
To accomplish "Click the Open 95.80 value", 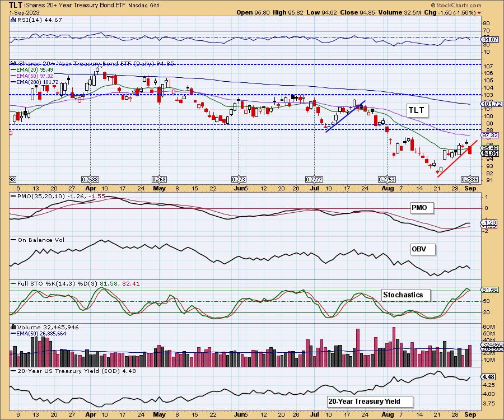I will point(253,12).
